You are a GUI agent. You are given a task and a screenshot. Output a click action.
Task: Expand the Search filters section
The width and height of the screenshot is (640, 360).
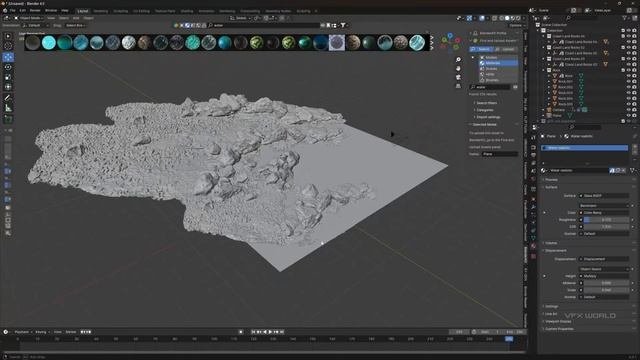(x=486, y=103)
